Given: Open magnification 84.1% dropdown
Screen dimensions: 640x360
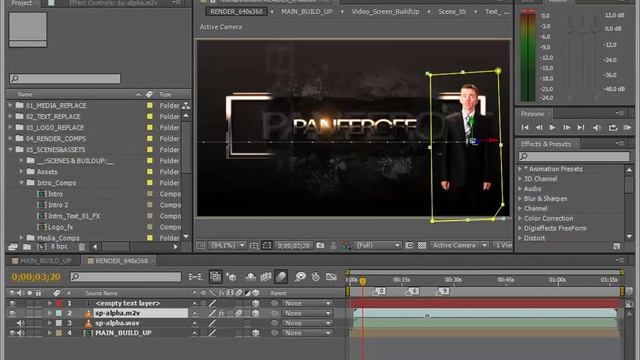Looking at the screenshot, I should click(x=227, y=245).
